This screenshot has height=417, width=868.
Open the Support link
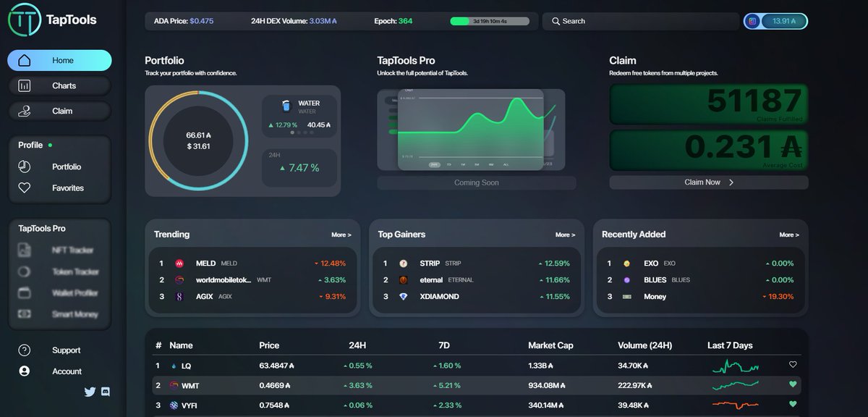click(x=66, y=350)
